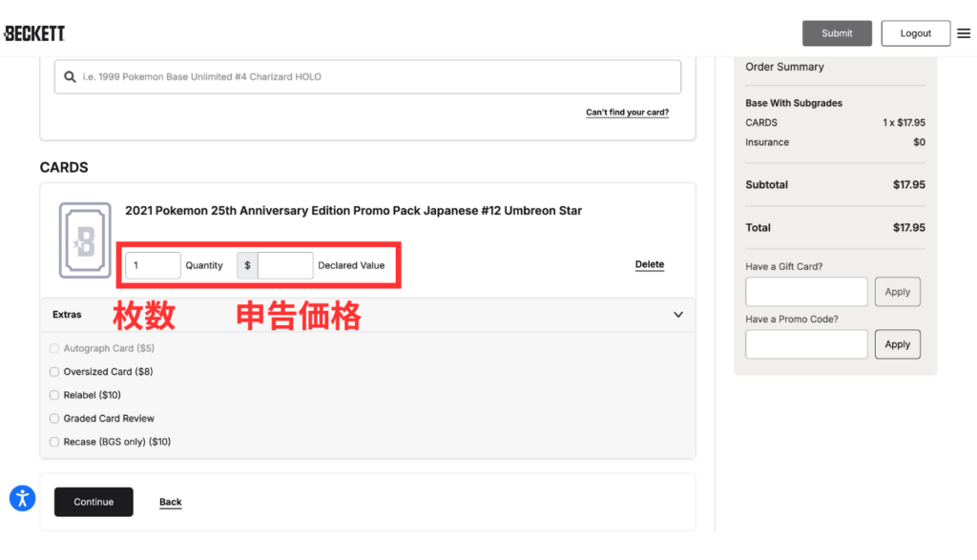The height and width of the screenshot is (560, 977).
Task: Collapse the Extras section chevron
Action: tap(678, 315)
